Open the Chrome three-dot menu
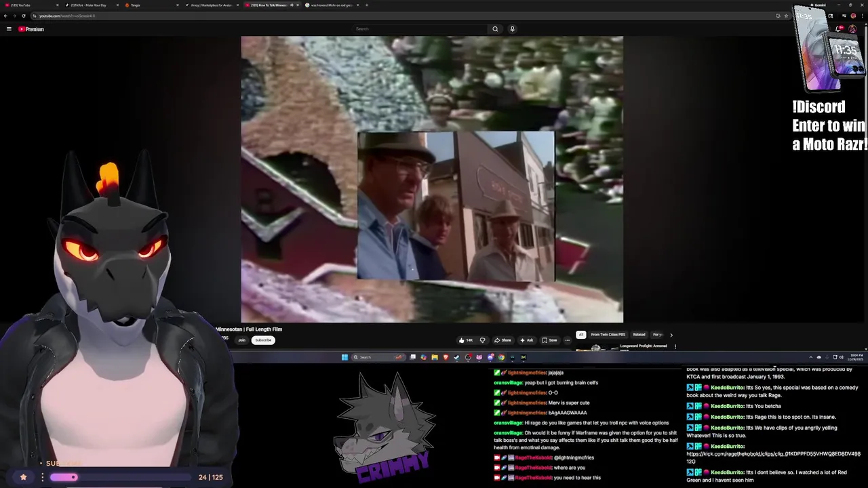The image size is (868, 488). pyautogui.click(x=863, y=16)
